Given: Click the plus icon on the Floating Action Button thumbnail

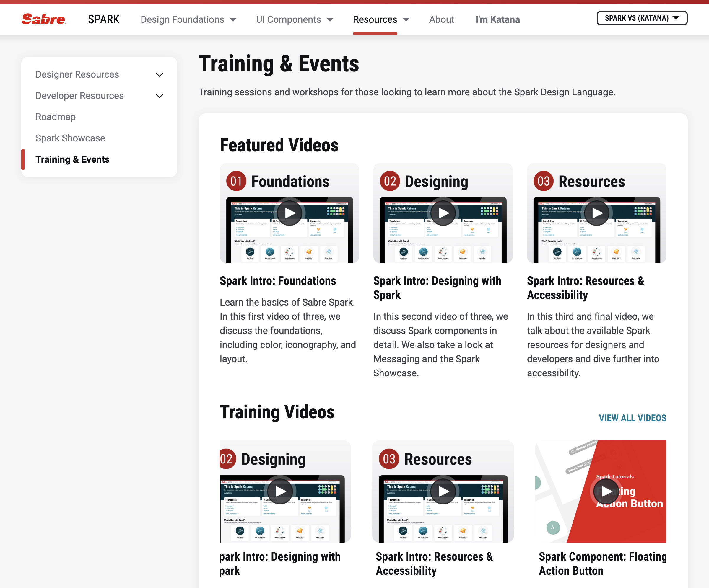Looking at the screenshot, I should (553, 527).
